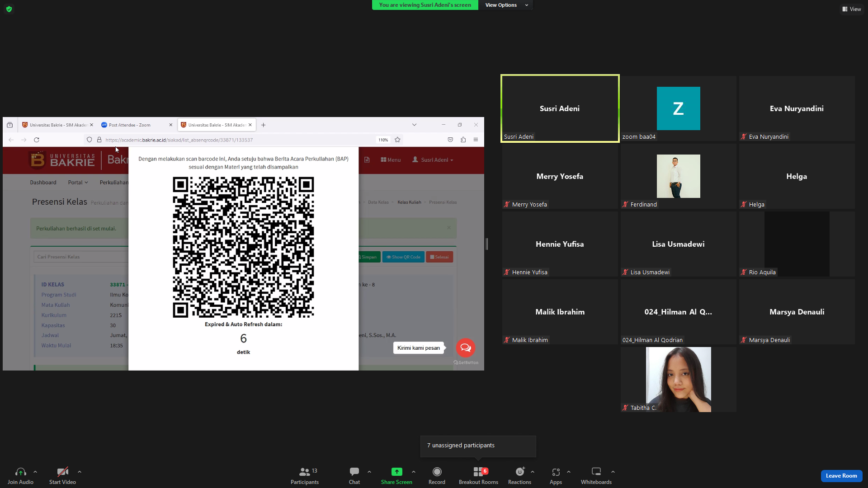868x488 pixels.
Task: Click the Universitas Bakrie logo
Action: 62,160
